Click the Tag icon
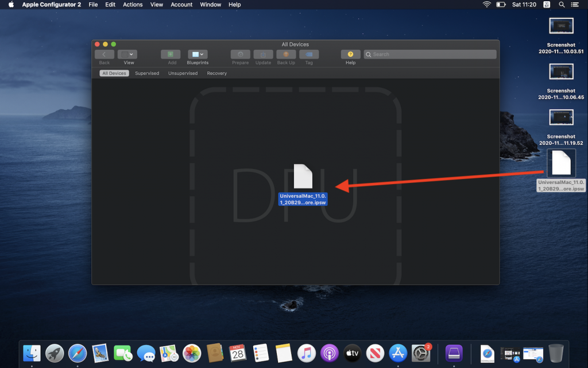 pyautogui.click(x=309, y=54)
